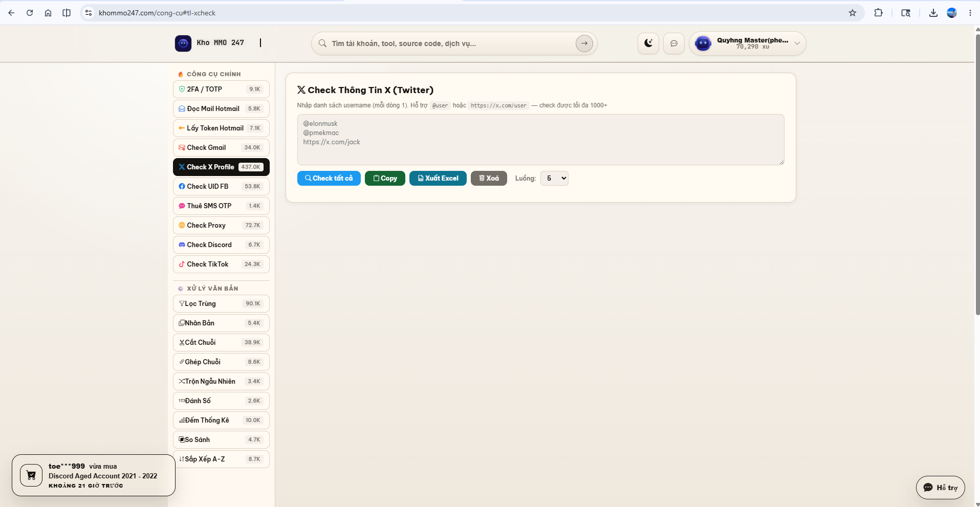This screenshot has height=507, width=980.
Task: Click the page vertical scrollbar
Action: tap(977, 174)
